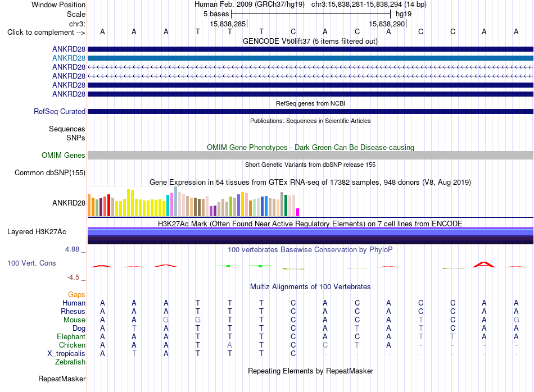The width and height of the screenshot is (534, 392).
Task: Click the faded A in the Chicken row
Action: pos(229,345)
